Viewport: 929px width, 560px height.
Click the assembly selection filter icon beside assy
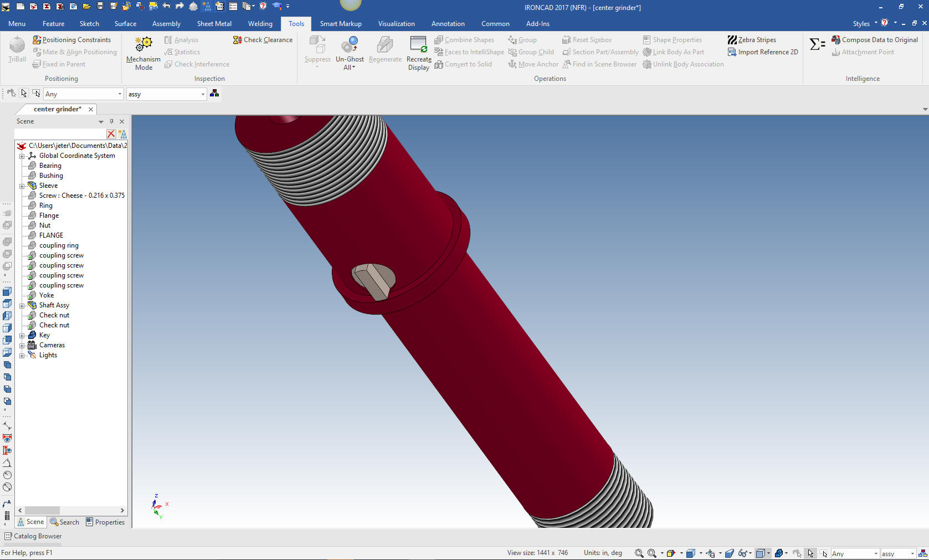point(214,94)
